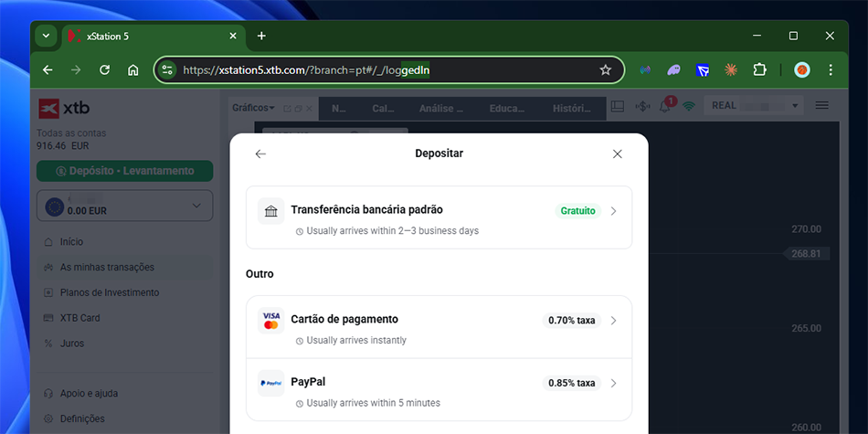868x434 pixels.
Task: Click the Juros percent icon
Action: [x=48, y=344]
